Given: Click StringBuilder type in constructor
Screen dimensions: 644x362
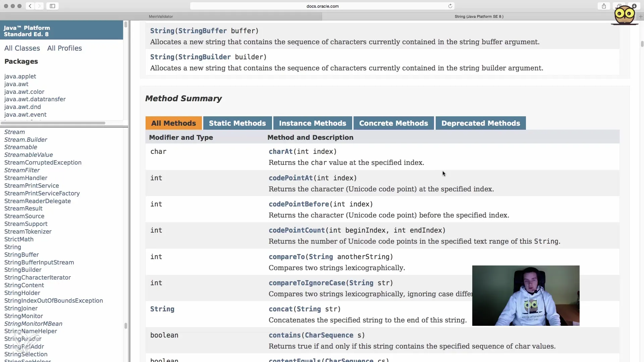Looking at the screenshot, I should coord(205,57).
